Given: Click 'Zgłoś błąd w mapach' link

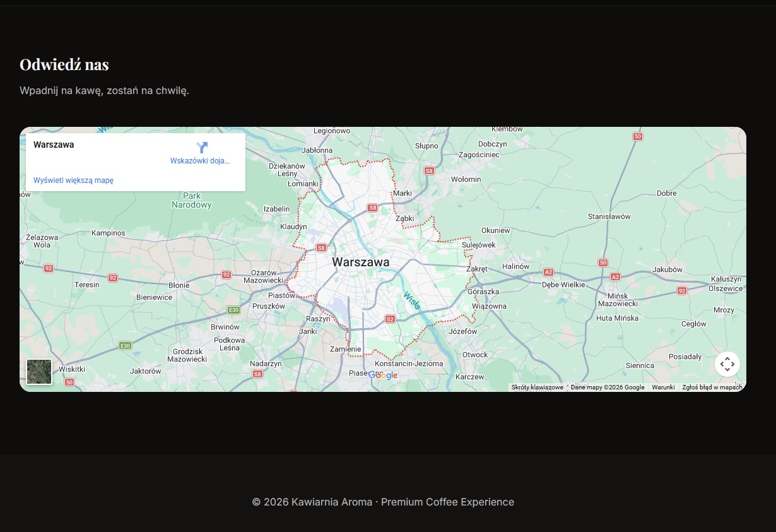Looking at the screenshot, I should [712, 387].
